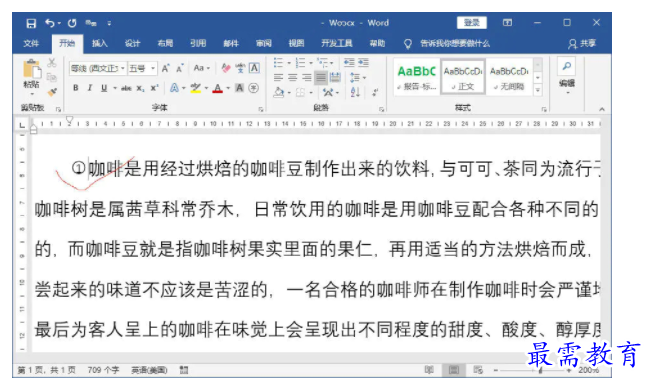649x386 pixels.
Task: Clear all formatting with the eraser icon
Action: click(226, 68)
